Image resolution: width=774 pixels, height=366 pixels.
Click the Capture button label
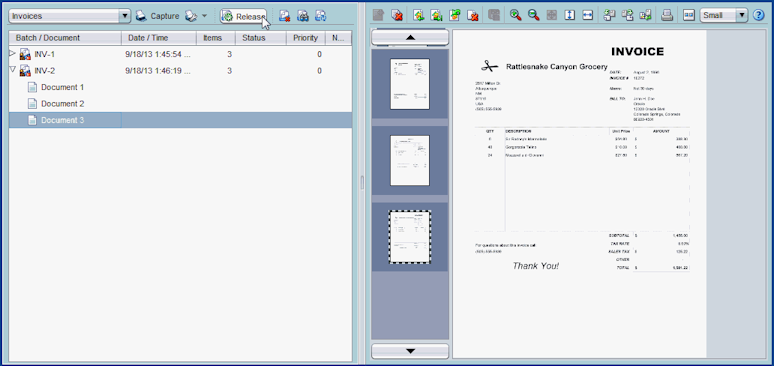[165, 16]
